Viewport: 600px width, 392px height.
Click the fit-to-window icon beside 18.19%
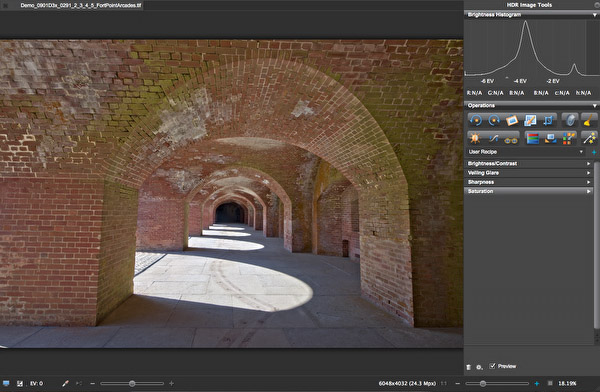550,383
